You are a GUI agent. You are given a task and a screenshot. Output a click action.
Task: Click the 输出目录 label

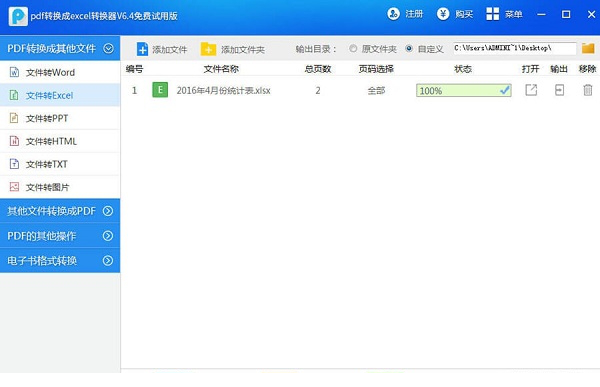(316, 49)
